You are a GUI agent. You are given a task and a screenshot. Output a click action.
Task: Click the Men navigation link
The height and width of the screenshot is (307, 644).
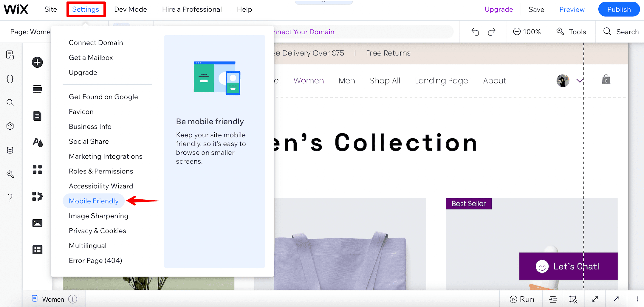point(347,81)
